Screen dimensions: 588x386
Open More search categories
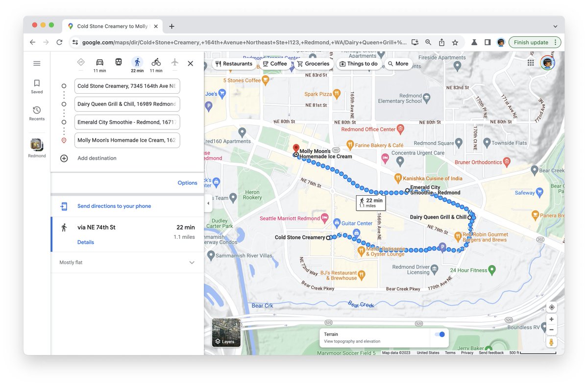pos(398,64)
